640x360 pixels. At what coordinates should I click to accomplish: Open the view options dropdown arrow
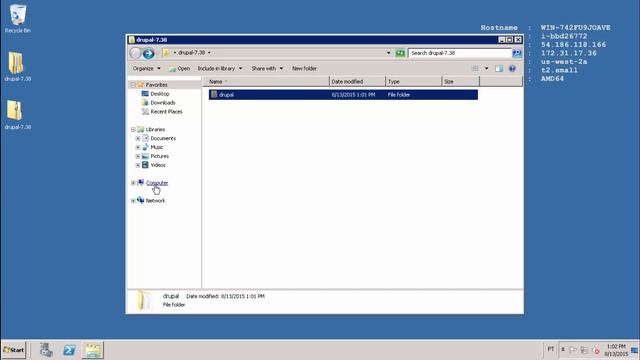pos(486,69)
